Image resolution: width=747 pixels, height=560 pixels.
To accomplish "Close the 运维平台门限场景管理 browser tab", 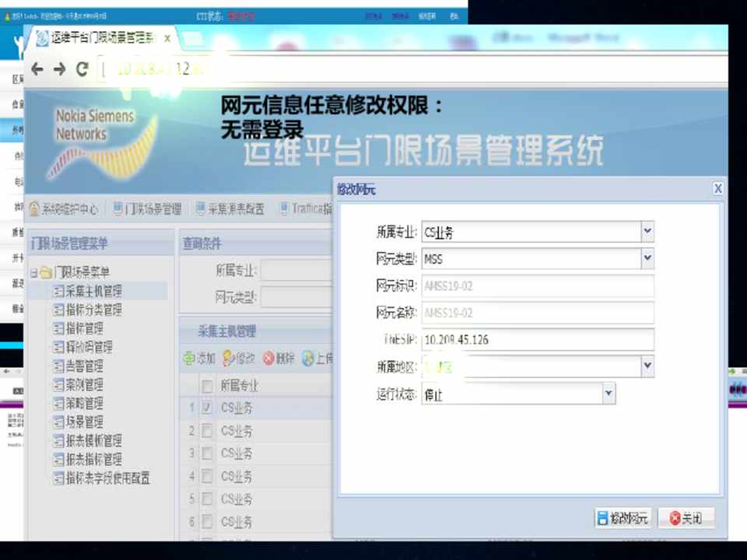I will point(167,38).
